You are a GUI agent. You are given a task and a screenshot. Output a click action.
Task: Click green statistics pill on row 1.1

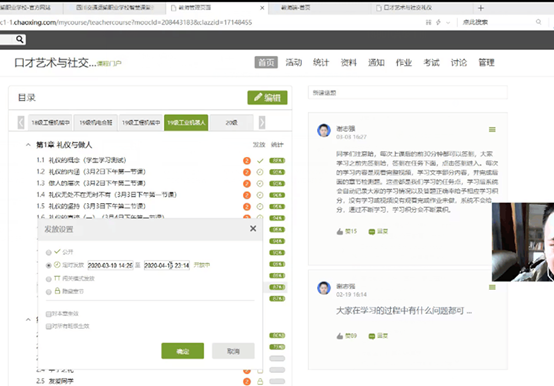tap(277, 161)
